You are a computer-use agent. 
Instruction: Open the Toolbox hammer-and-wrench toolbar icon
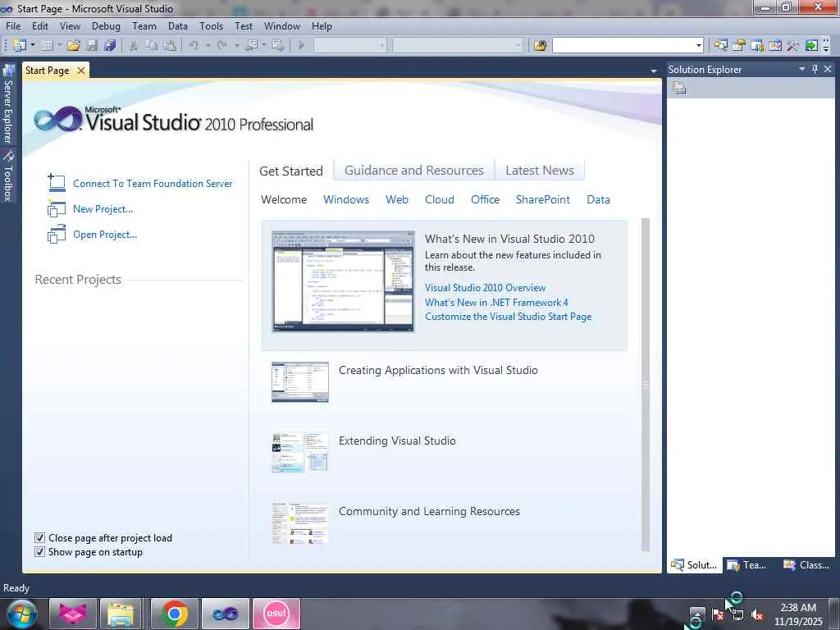tap(793, 46)
